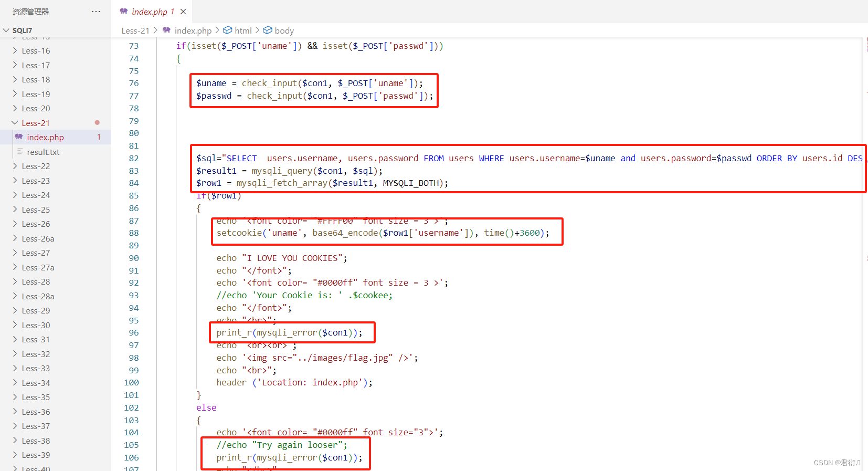Collapse the Less-21 folder

pyautogui.click(x=15, y=123)
